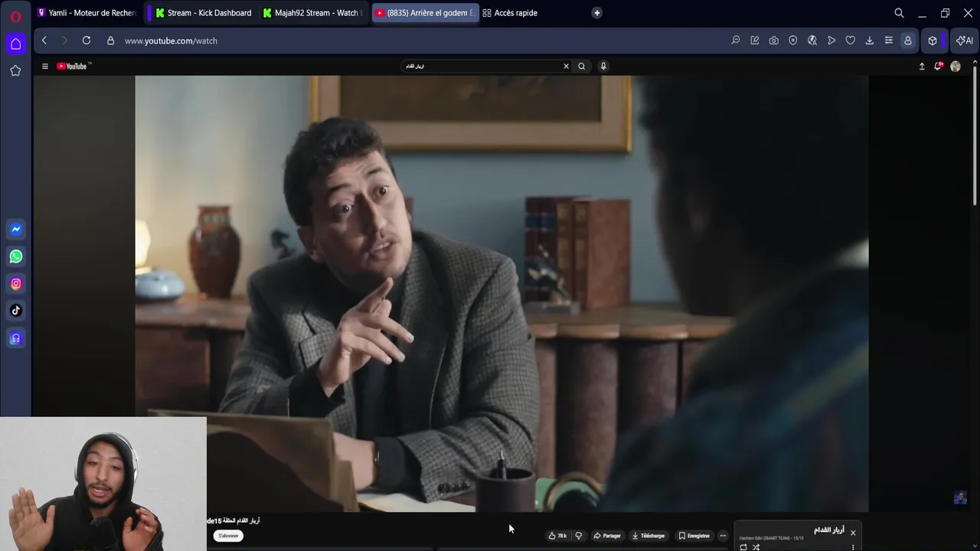Open YouTube account avatar menu

coord(955,67)
